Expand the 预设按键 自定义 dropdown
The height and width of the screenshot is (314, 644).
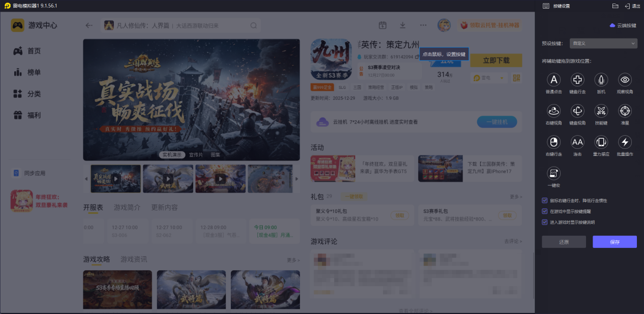(x=603, y=44)
